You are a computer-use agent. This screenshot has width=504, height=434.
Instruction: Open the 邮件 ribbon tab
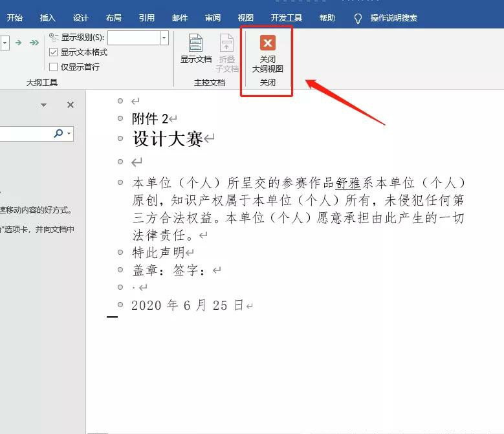pyautogui.click(x=180, y=17)
